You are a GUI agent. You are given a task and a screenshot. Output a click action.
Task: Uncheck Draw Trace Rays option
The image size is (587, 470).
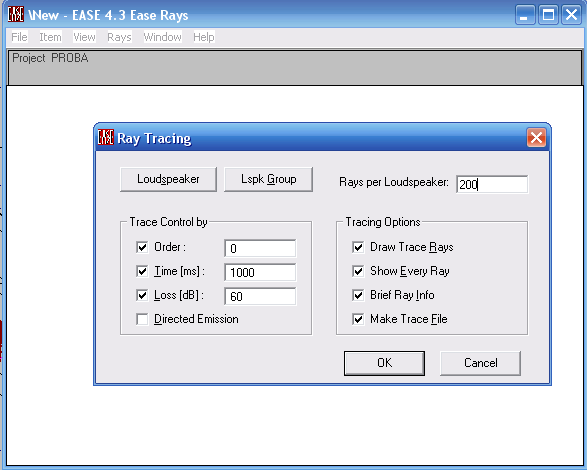(x=358, y=247)
